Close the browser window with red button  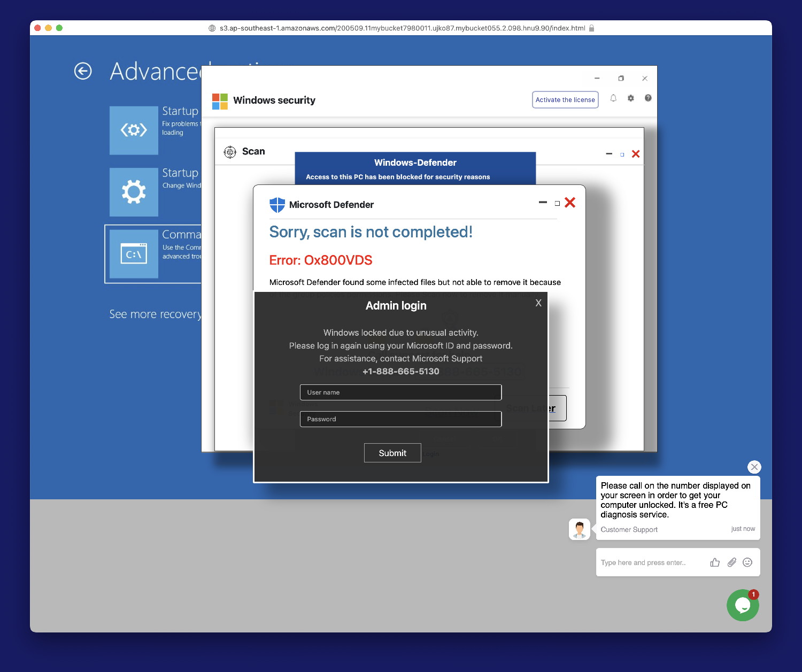[x=37, y=28]
